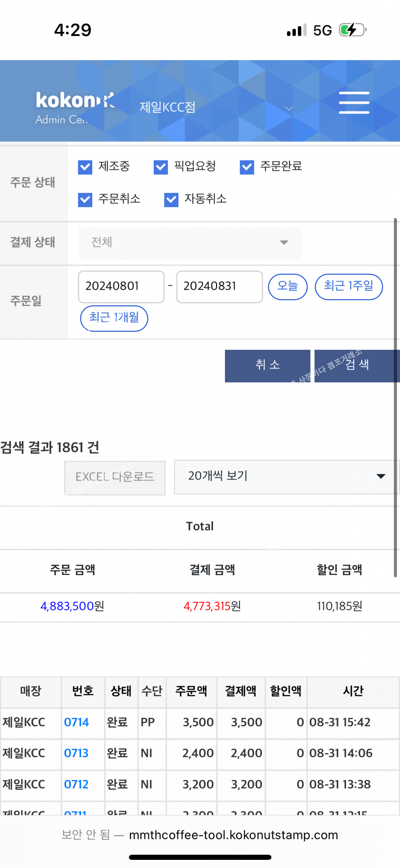Click the EXCEL 다운로드 button
This screenshot has width=400, height=868.
(115, 477)
